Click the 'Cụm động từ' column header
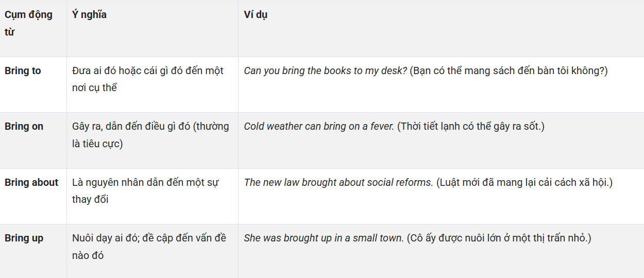Image resolution: width=644 pixels, height=278 pixels. [28, 23]
